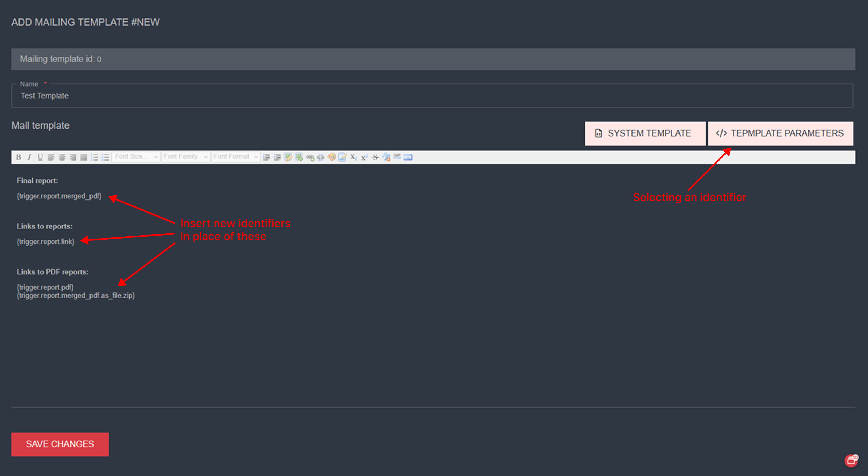Open the Font Family dropdown

point(186,157)
